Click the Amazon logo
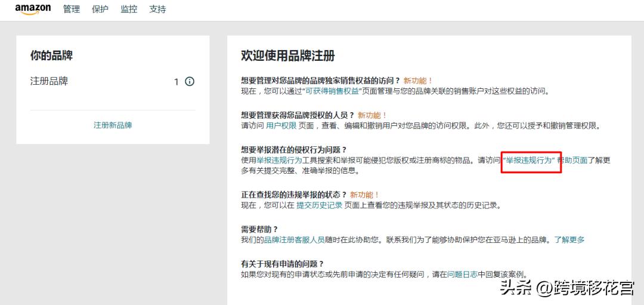The width and height of the screenshot is (644, 305). [33, 10]
